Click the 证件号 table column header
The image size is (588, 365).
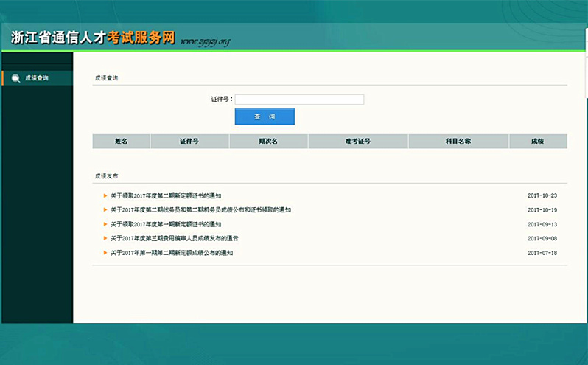[x=189, y=141]
